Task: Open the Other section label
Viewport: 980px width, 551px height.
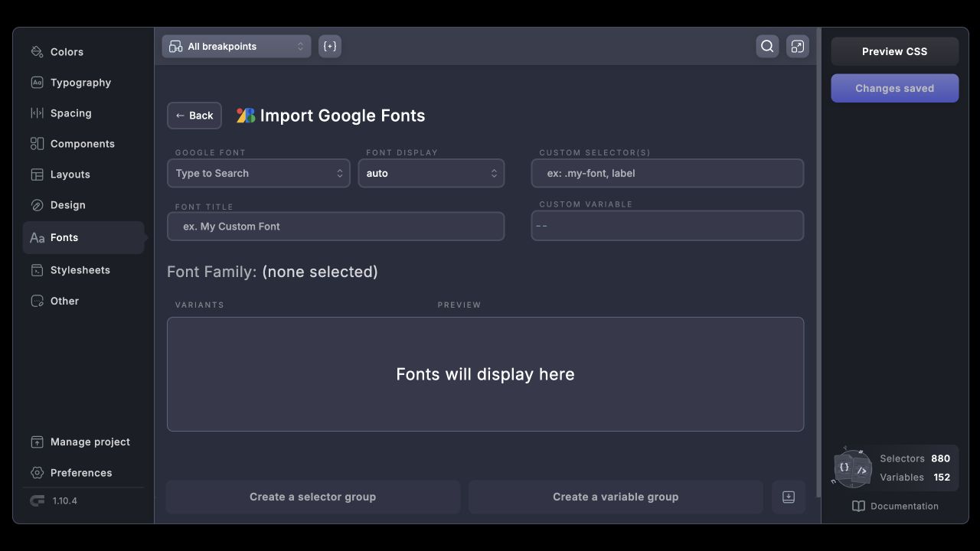Action: (x=64, y=301)
